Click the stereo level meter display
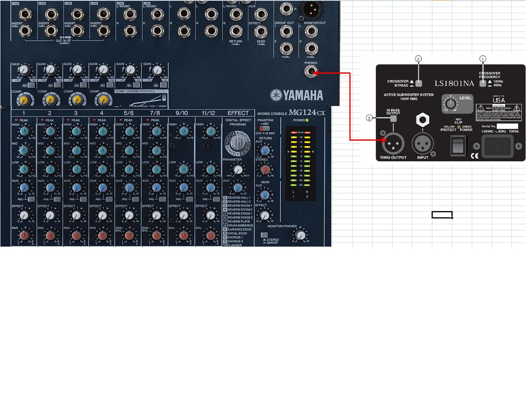 tap(300, 163)
